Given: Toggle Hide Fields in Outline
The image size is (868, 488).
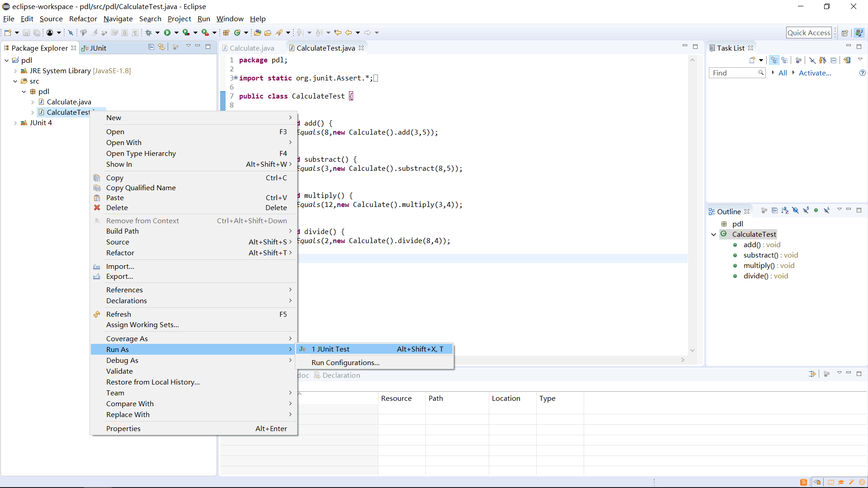Looking at the screenshot, I should coord(795,210).
